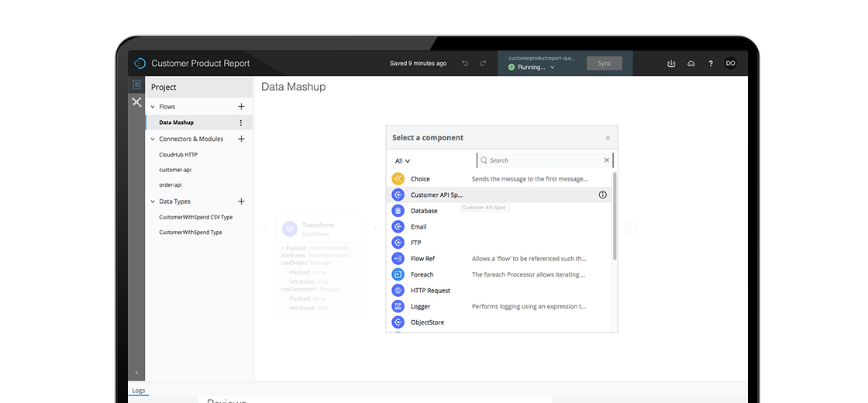Click the Choice component icon

click(x=398, y=179)
